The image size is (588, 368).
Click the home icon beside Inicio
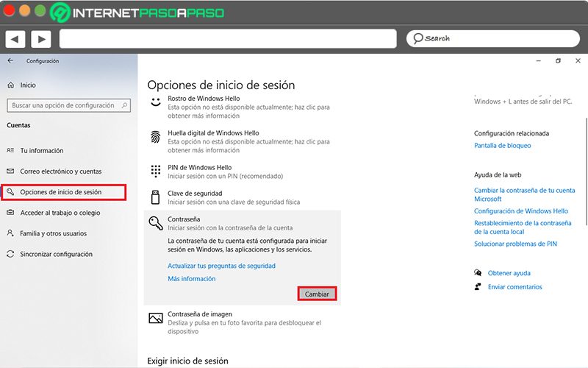point(11,85)
